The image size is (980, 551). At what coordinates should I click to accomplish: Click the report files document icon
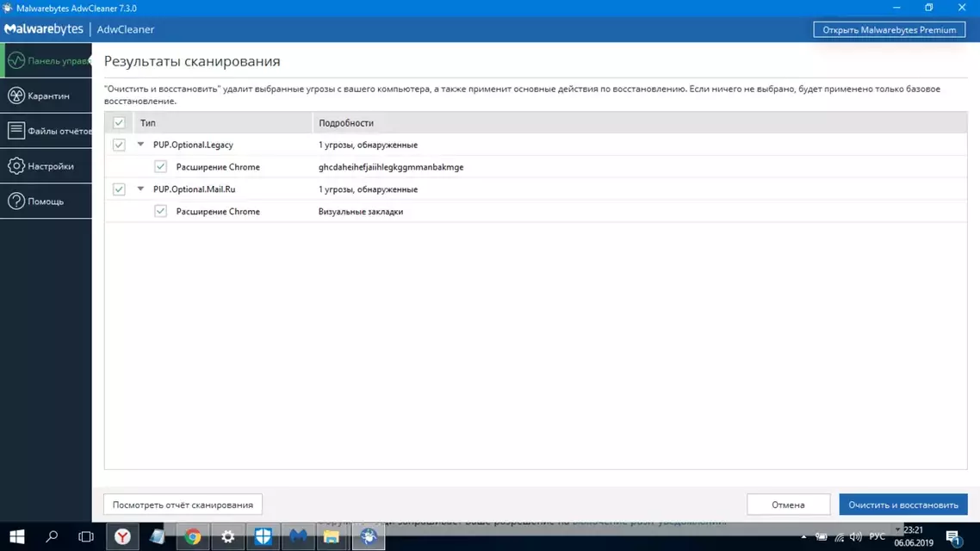point(16,131)
